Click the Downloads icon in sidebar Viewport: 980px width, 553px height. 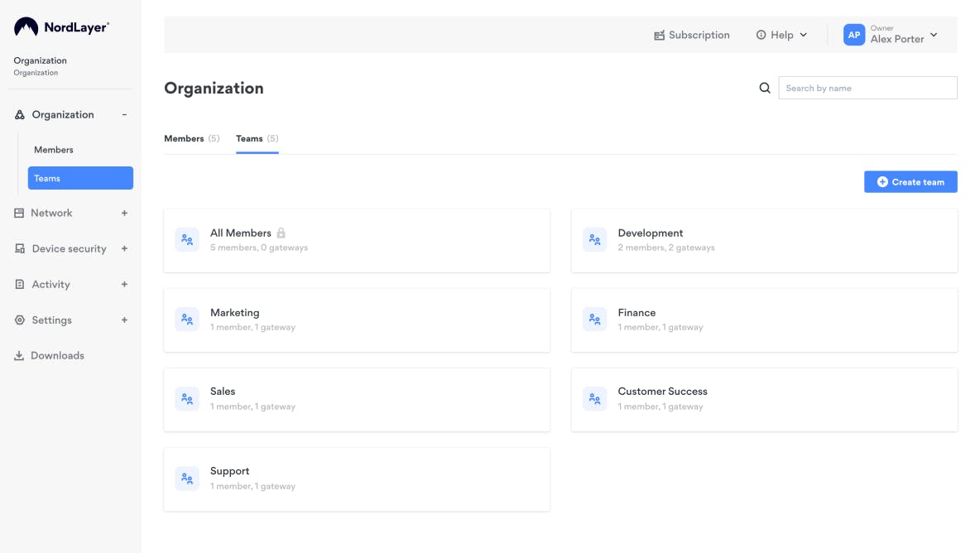[19, 356]
